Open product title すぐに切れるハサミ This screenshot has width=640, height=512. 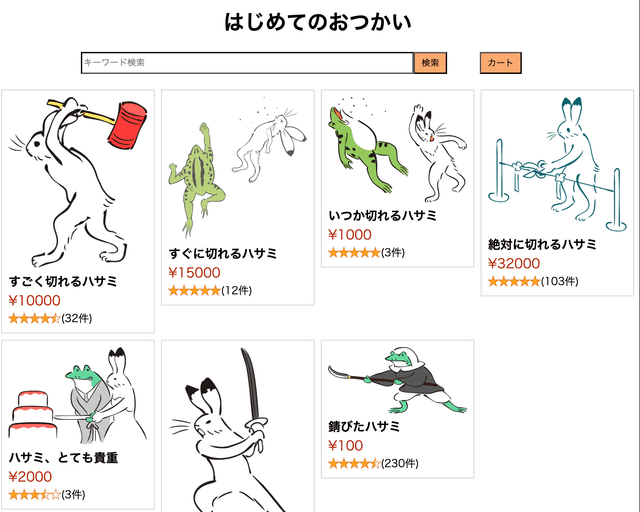(x=223, y=254)
